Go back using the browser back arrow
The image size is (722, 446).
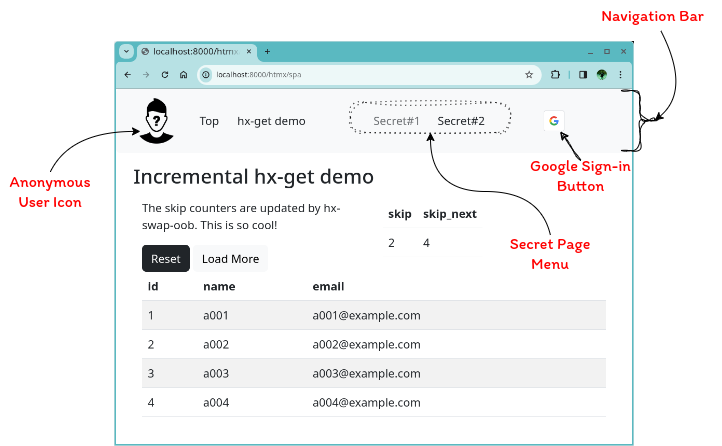click(127, 74)
